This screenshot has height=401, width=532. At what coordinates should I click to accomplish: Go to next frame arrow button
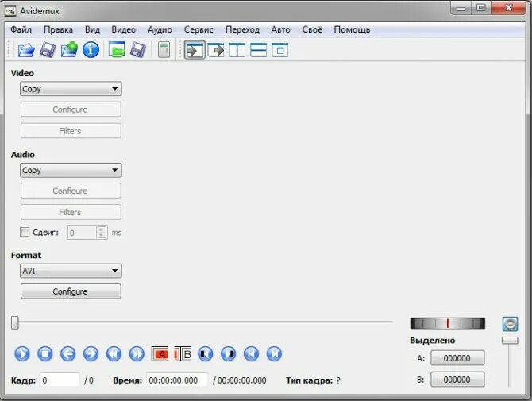coord(91,354)
